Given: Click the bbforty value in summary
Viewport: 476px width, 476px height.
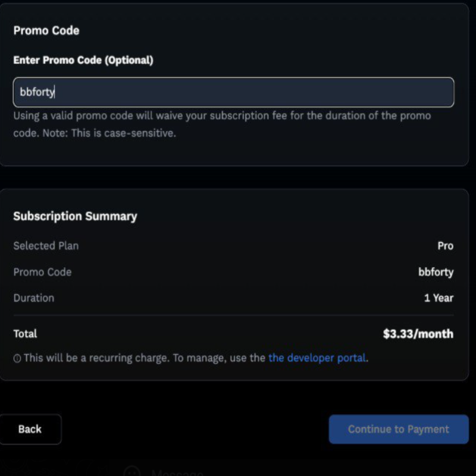Looking at the screenshot, I should click(436, 273).
